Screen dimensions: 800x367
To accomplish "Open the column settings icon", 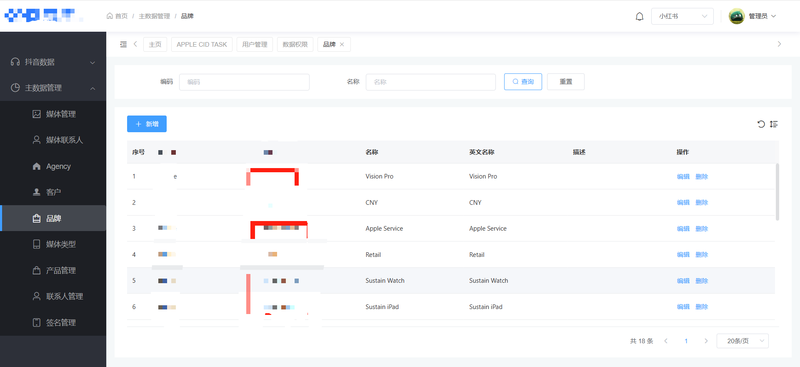I will click(x=774, y=124).
